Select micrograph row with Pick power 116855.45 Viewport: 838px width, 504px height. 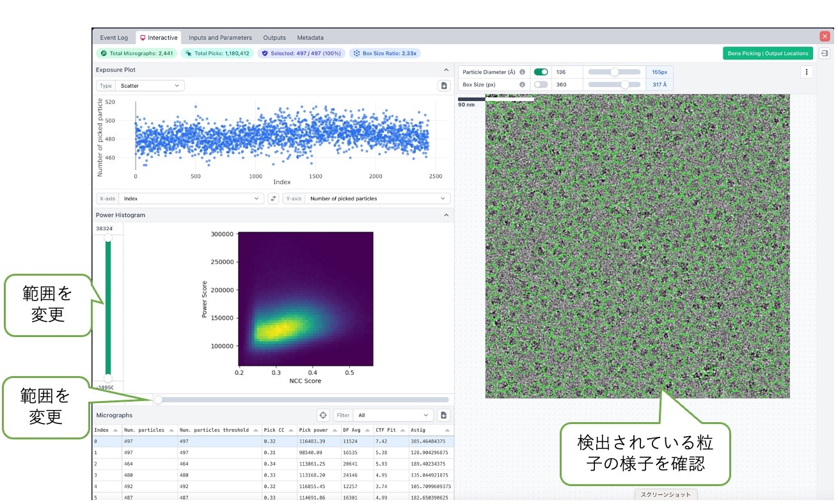tap(273, 486)
